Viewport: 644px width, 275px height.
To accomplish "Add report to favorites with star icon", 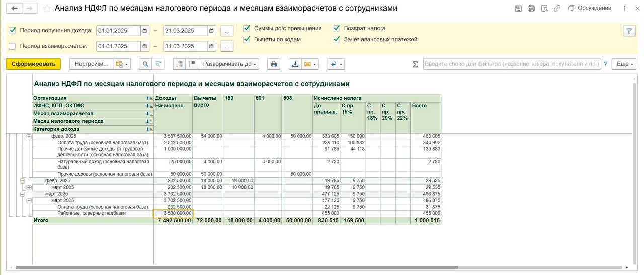I will (47, 9).
